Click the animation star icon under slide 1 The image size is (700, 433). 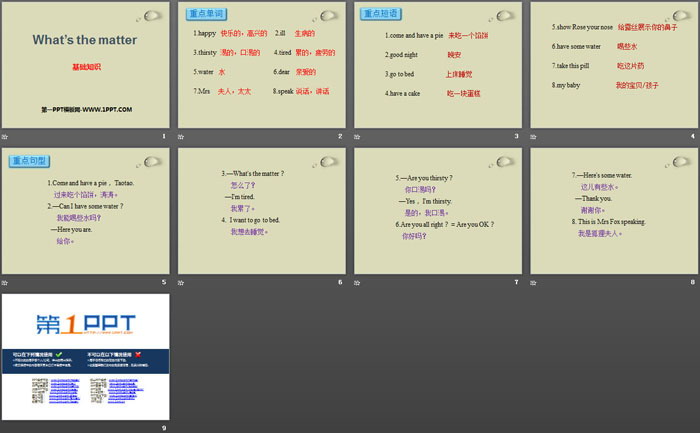pyautogui.click(x=4, y=136)
